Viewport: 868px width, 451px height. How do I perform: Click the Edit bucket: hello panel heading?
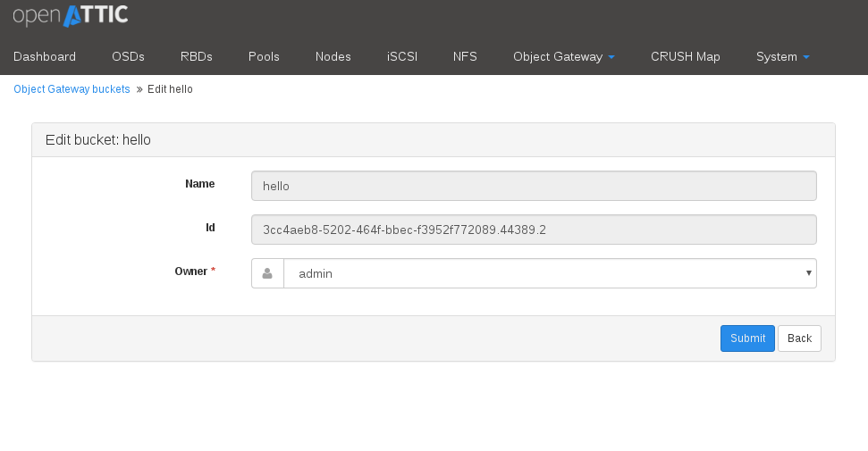pyautogui.click(x=98, y=140)
